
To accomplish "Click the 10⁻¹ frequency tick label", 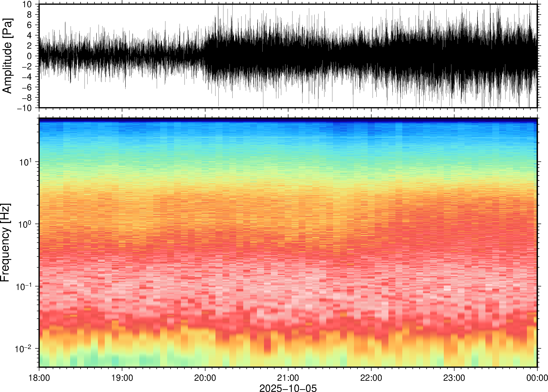I will click(x=23, y=286).
